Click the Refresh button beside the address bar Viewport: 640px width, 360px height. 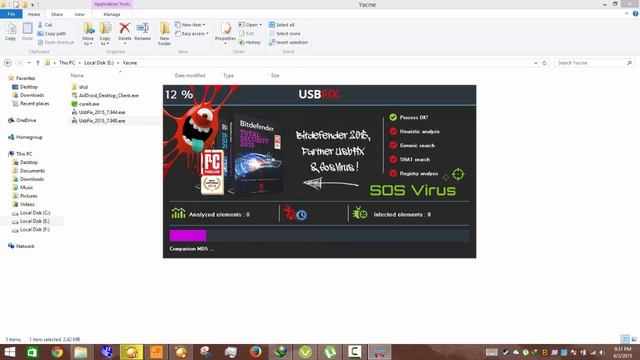[x=544, y=63]
